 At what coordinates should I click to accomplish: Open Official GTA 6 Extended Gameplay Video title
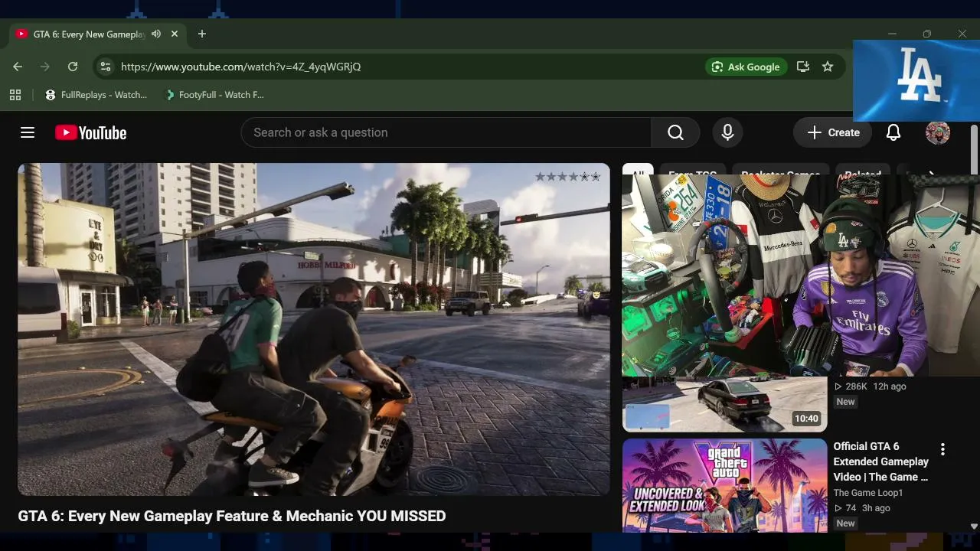click(x=881, y=461)
